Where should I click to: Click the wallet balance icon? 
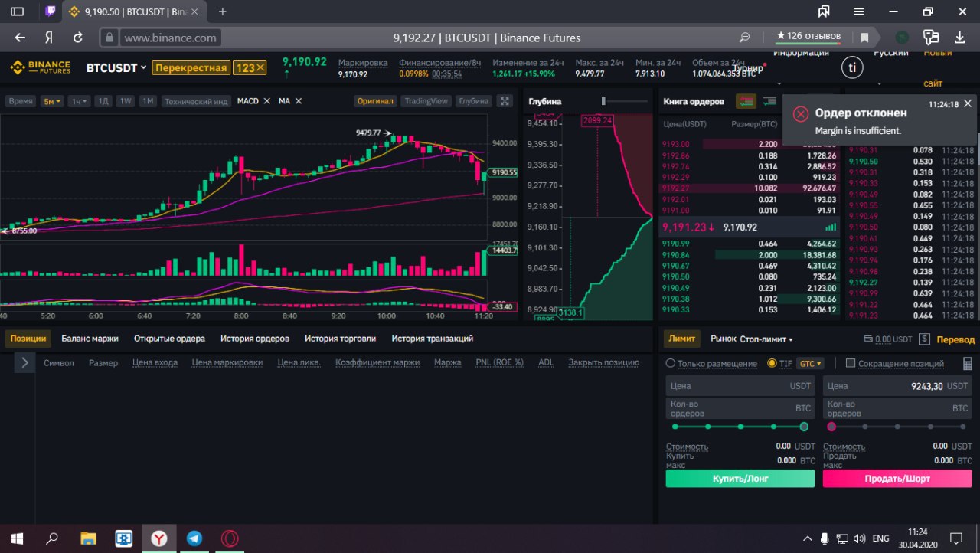pos(867,339)
